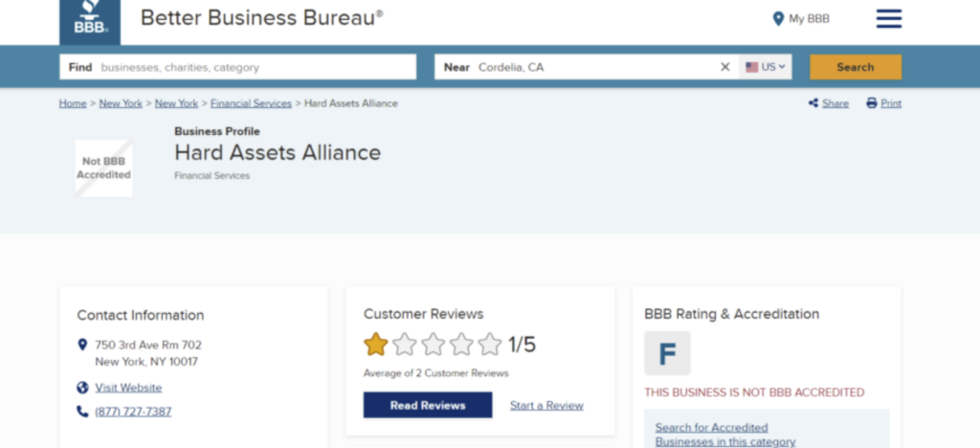Open Search for Accredited Businesses link
The height and width of the screenshot is (448, 980).
tap(725, 435)
